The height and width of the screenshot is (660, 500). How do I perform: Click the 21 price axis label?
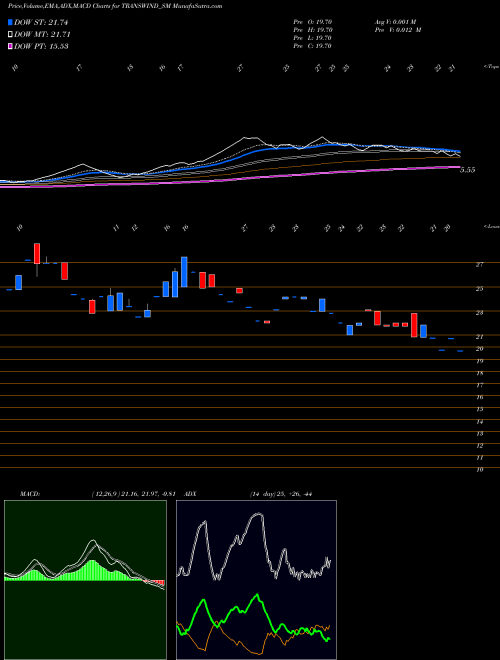[x=479, y=337]
